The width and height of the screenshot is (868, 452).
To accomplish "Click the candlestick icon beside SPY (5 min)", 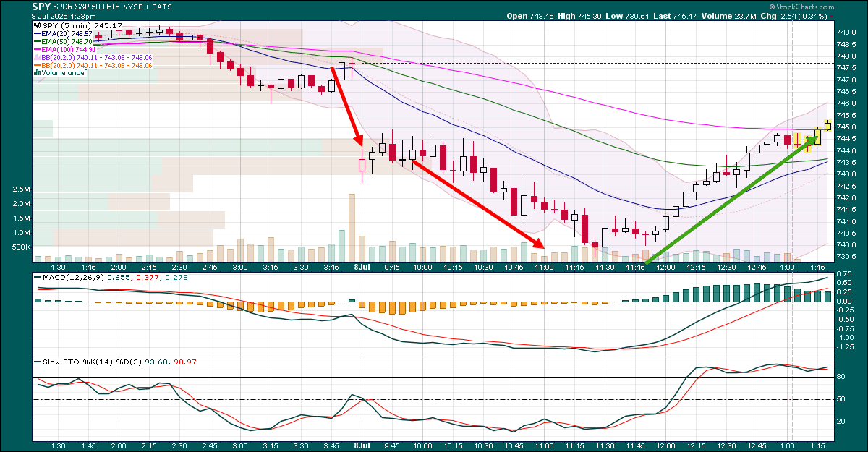I will click(x=38, y=25).
